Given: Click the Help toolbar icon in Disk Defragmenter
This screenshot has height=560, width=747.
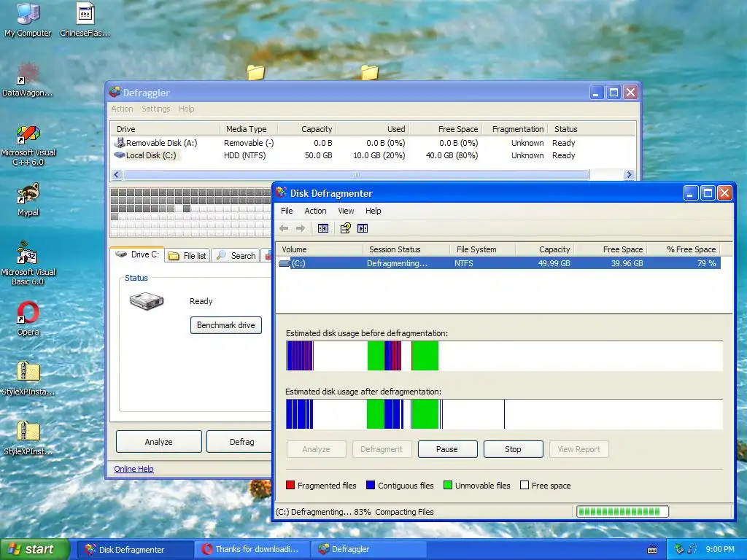Looking at the screenshot, I should tap(345, 228).
